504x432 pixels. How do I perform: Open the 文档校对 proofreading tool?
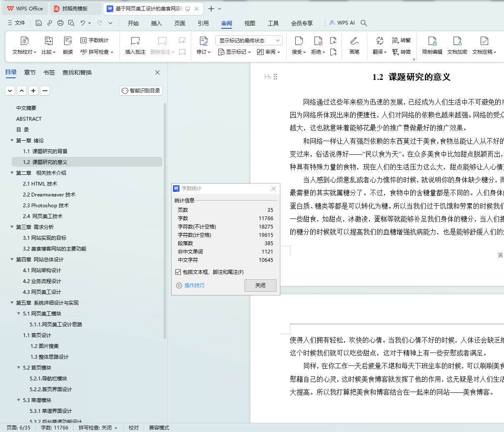[x=25, y=46]
